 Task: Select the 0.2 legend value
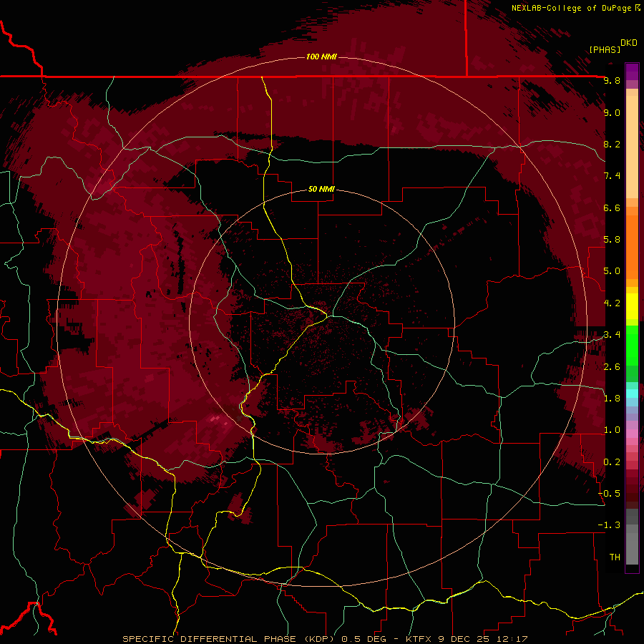612,462
